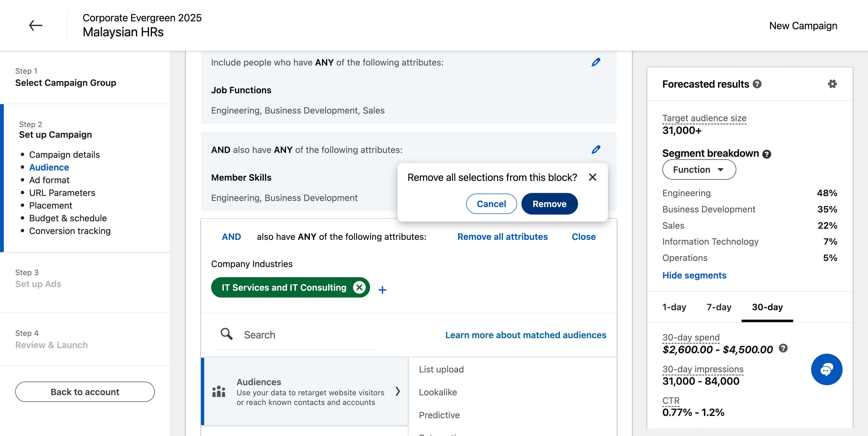The height and width of the screenshot is (436, 868).
Task: Add another company industry with plus icon
Action: click(382, 290)
